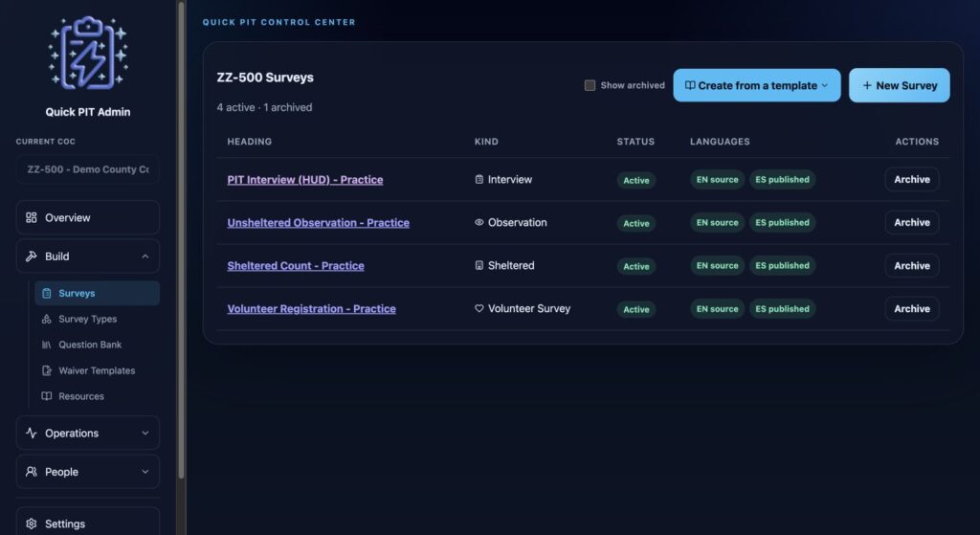The width and height of the screenshot is (980, 535).
Task: Click ES published badge in Volunteer Registration row
Action: pyautogui.click(x=782, y=309)
